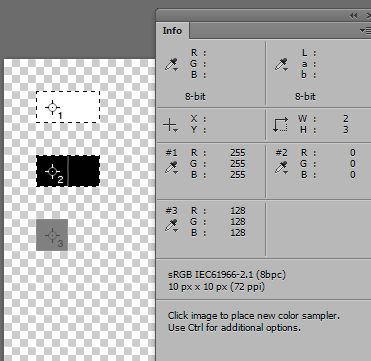371x361 pixels.
Task: Click the #3 sampler label
Action: [x=171, y=211]
